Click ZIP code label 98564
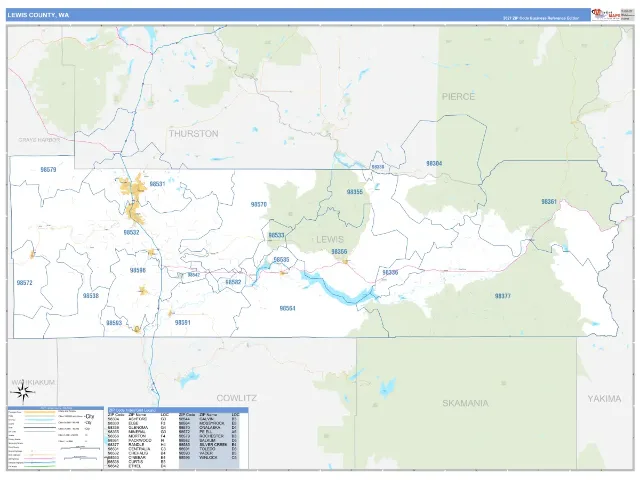Screen dimensions: 640x480 [287, 309]
